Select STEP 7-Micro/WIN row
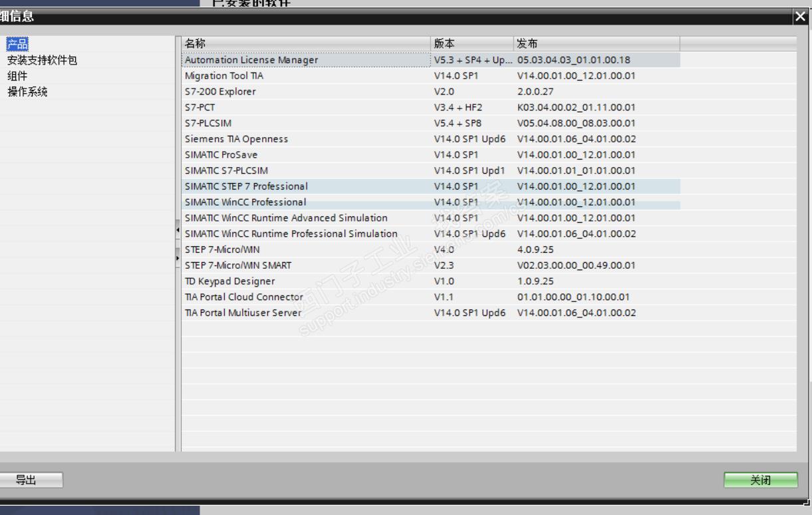Image resolution: width=812 pixels, height=515 pixels. point(431,250)
